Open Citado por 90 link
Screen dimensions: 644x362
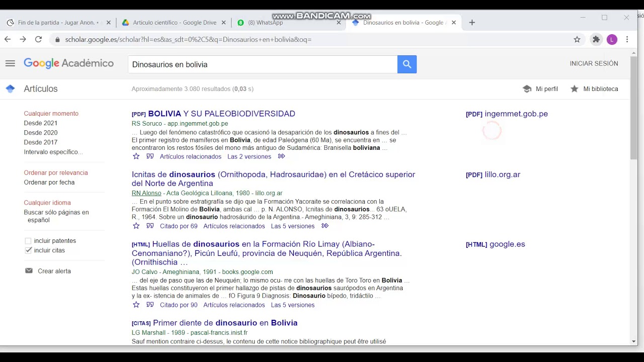pos(178,305)
